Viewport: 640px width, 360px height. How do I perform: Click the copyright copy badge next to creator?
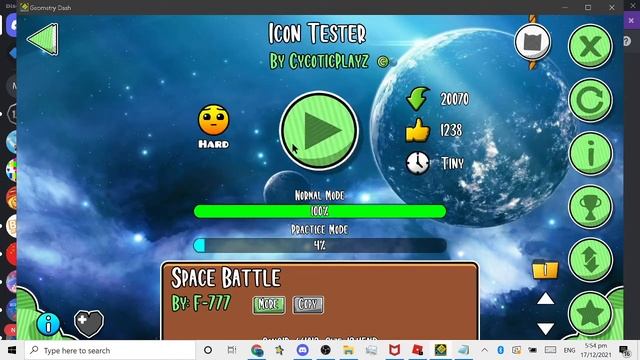coord(382,62)
